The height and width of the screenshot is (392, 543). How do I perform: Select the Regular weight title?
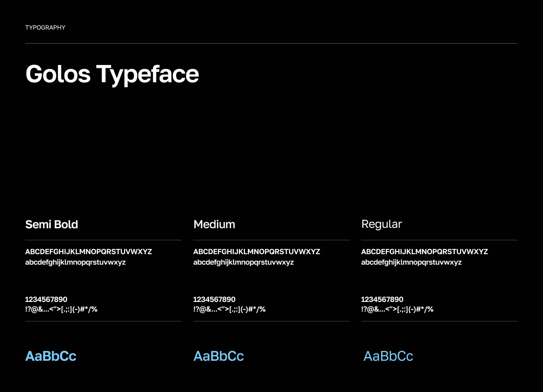point(381,225)
